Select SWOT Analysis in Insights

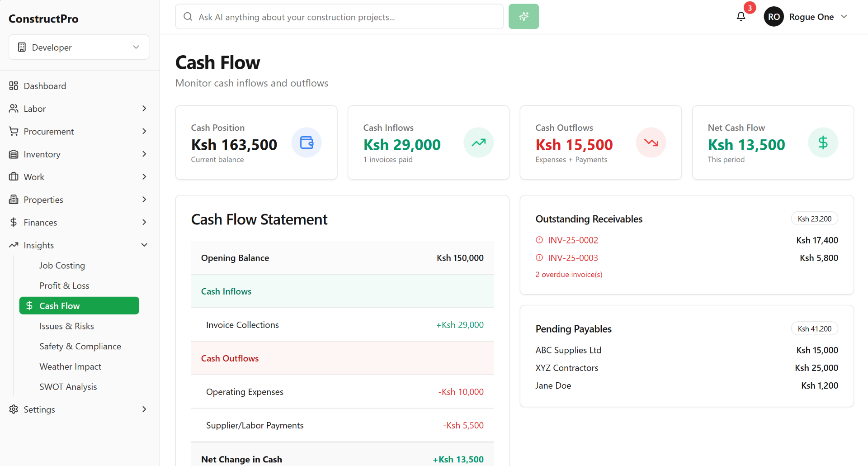point(68,386)
